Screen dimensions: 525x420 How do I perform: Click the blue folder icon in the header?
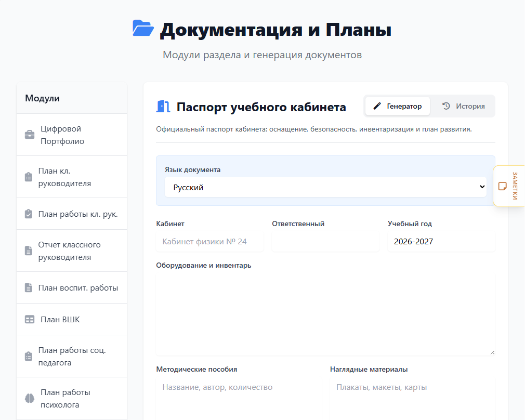[143, 28]
